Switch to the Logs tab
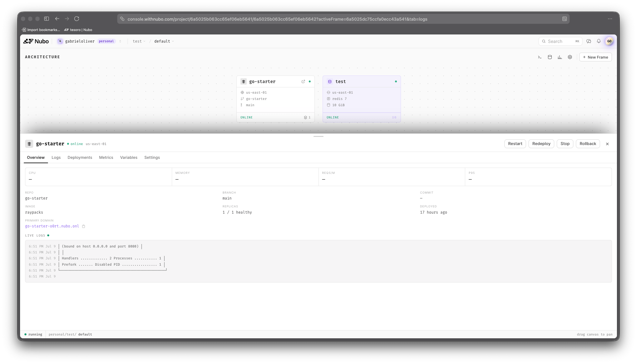 (x=56, y=158)
